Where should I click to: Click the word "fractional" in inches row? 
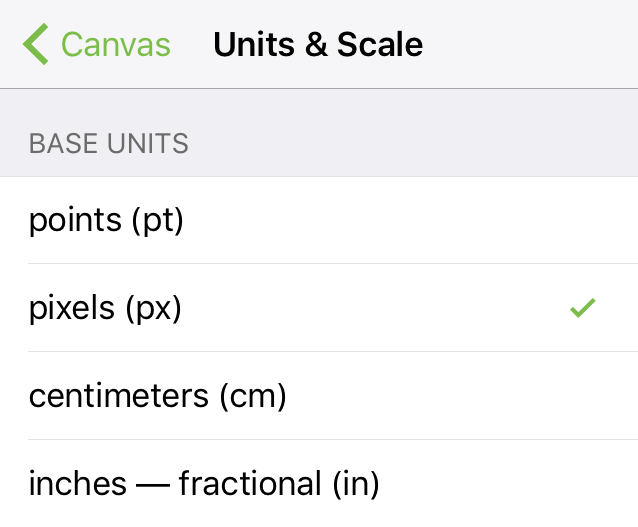[x=250, y=484]
